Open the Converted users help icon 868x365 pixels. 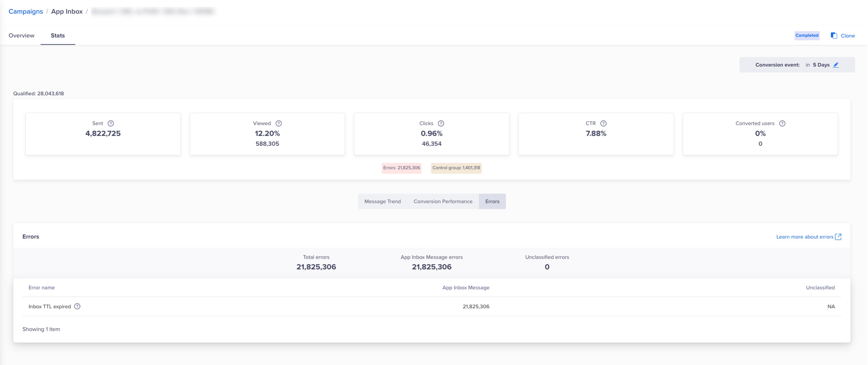coord(782,123)
